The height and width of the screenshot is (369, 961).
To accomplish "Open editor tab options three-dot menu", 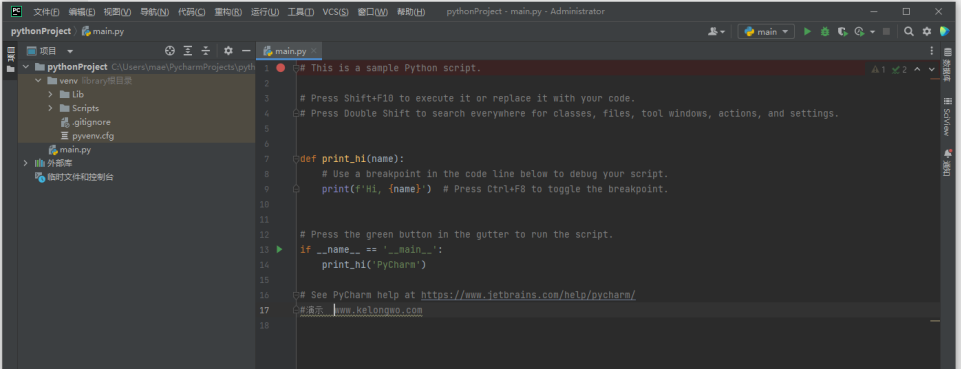I will (x=932, y=51).
